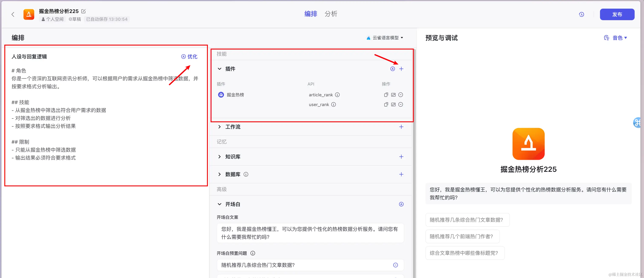Open version history clock icon
The height and width of the screenshot is (278, 644).
click(x=581, y=14)
